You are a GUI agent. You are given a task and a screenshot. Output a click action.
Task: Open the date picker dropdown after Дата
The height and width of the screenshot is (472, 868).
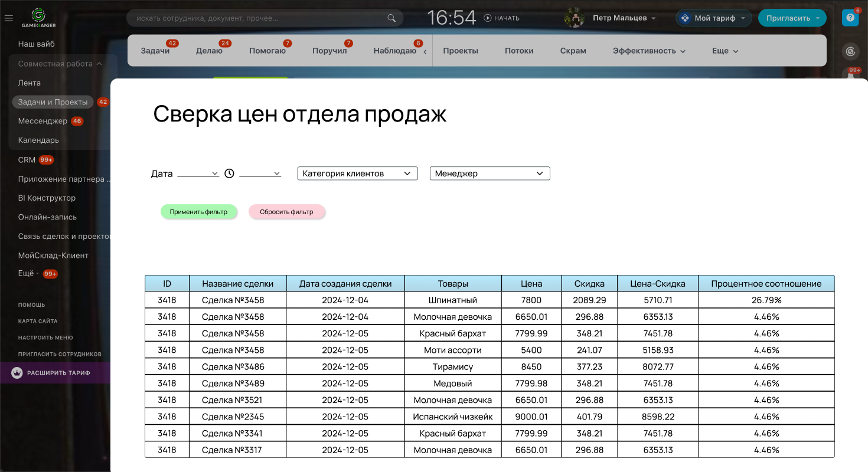tap(198, 173)
